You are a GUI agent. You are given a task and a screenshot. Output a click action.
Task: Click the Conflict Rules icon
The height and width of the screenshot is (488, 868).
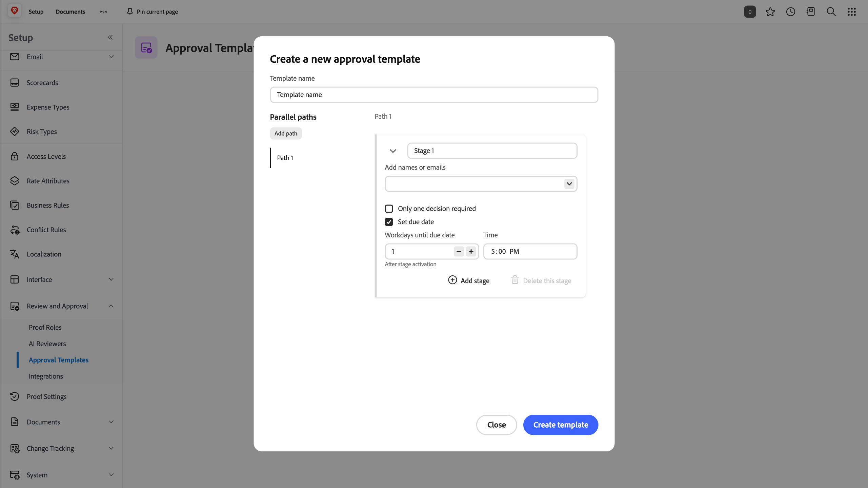15,230
